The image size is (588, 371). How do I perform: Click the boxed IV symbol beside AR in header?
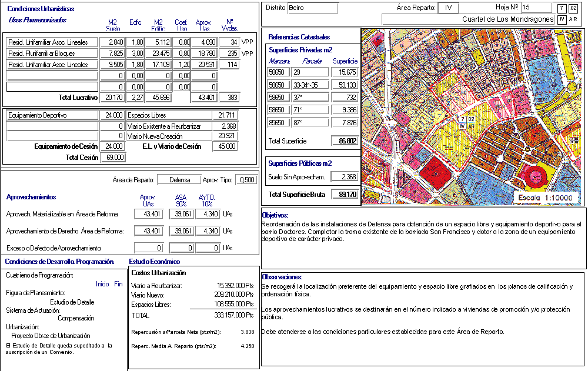(562, 19)
